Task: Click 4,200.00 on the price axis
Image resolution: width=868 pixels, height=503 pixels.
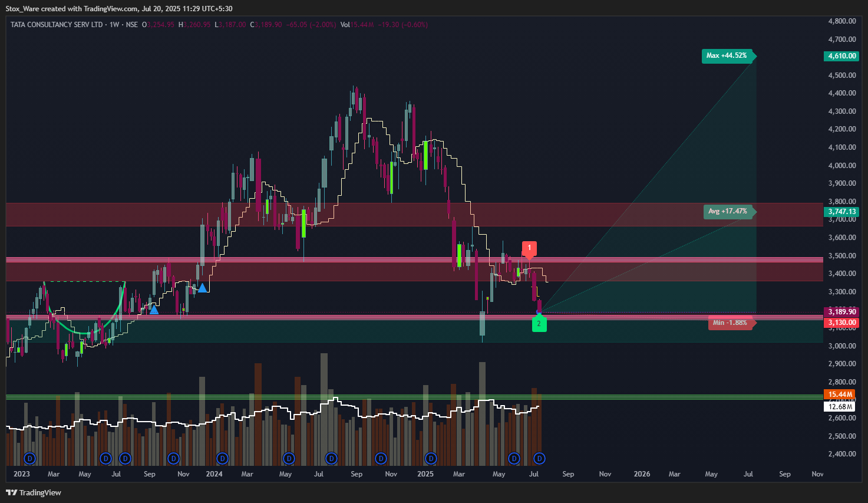Action: [842, 129]
